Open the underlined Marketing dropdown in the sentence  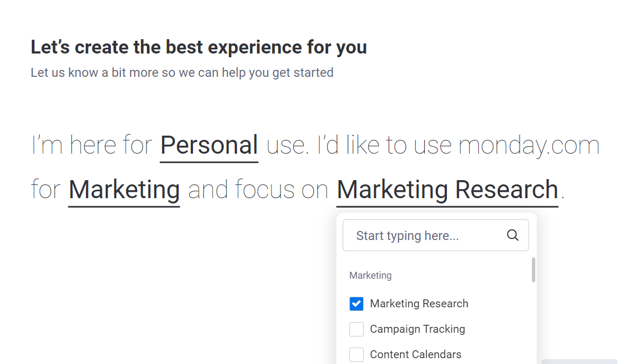click(124, 190)
